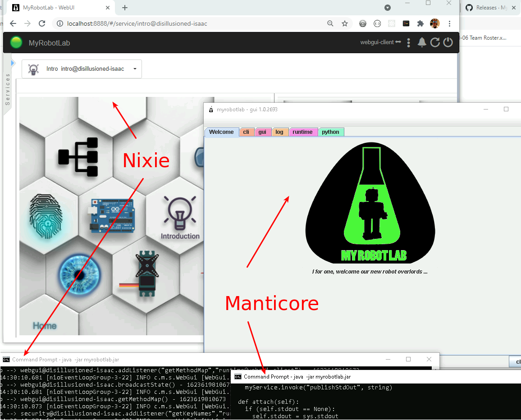The width and height of the screenshot is (521, 420).
Task: Close the MyRobotLab - WebUI tab
Action: pos(108,8)
